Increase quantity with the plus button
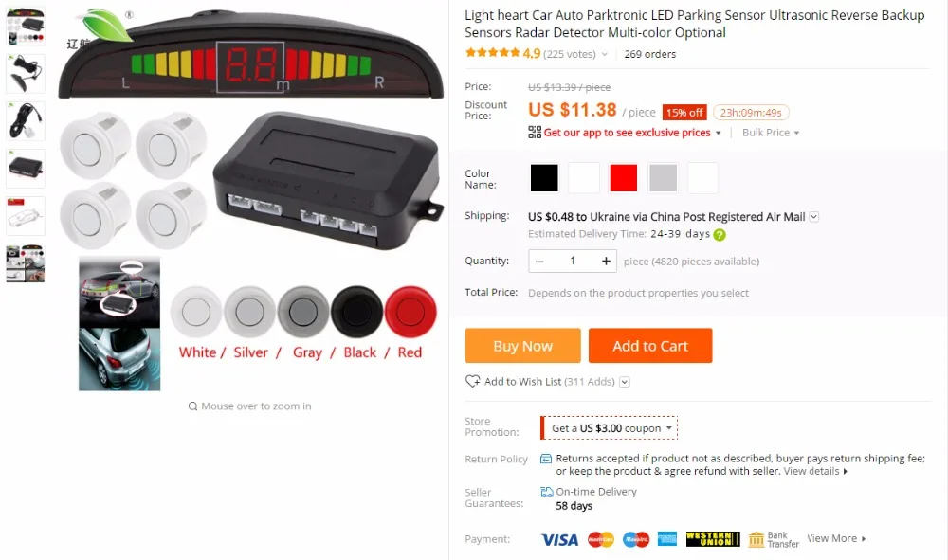The image size is (948, 560). (606, 261)
